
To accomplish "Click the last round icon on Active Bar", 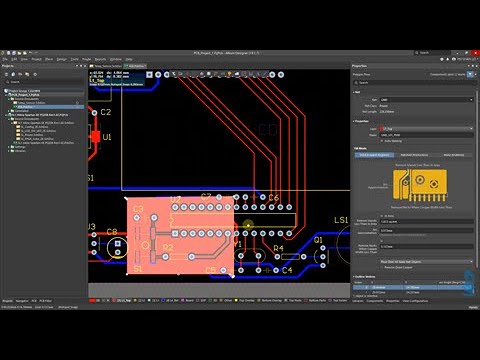I will (281, 75).
